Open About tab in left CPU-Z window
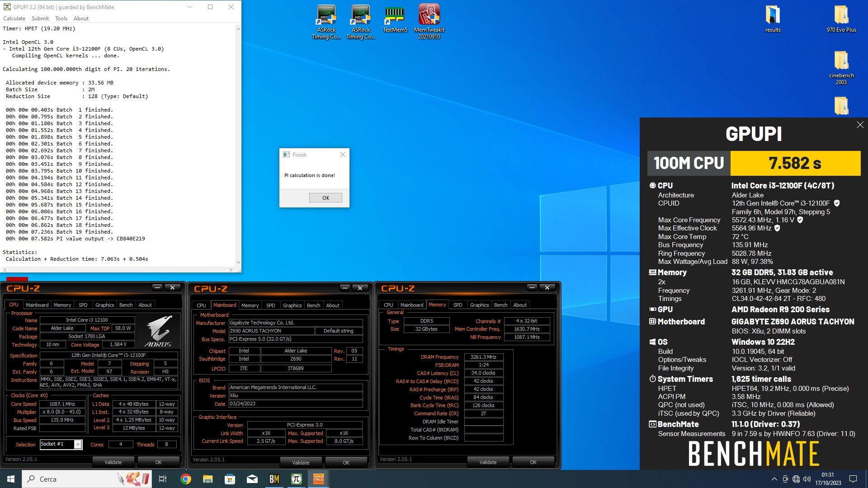This screenshot has width=868, height=488. (x=145, y=305)
